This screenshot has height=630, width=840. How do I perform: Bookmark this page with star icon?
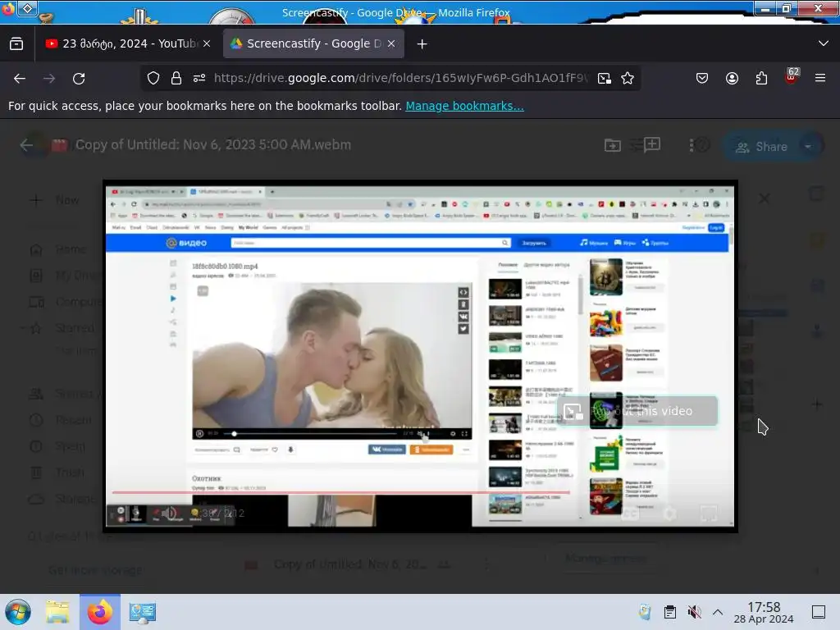pyautogui.click(x=628, y=78)
